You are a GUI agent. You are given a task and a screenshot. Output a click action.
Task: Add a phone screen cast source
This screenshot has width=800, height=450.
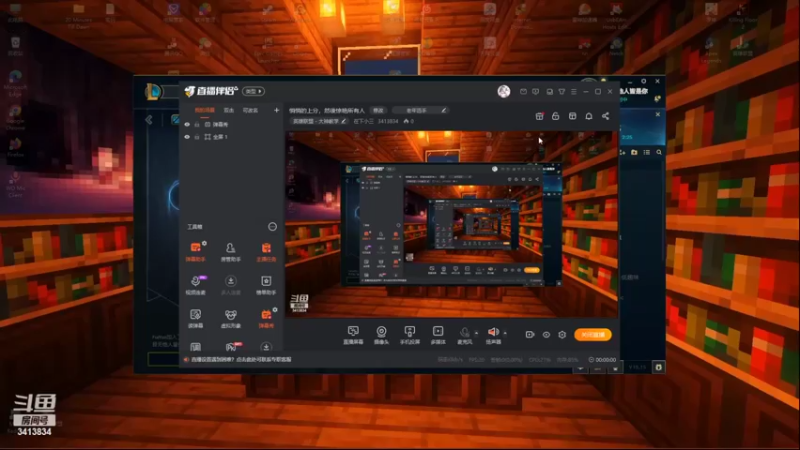click(410, 335)
